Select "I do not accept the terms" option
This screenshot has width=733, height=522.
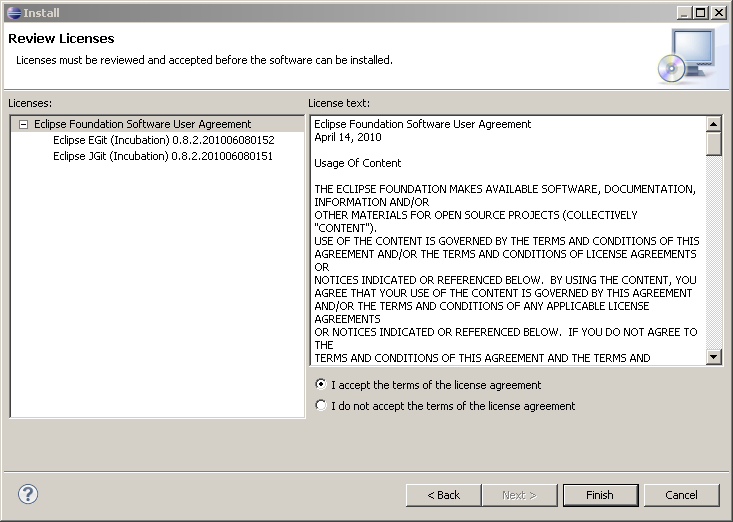click(x=320, y=406)
